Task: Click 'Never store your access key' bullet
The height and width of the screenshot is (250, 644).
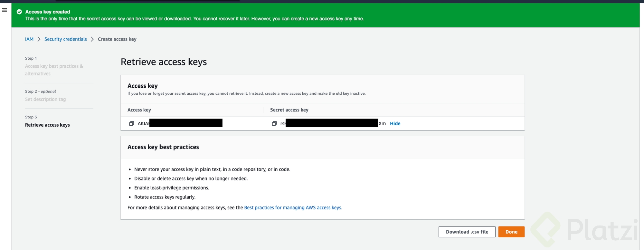Action: point(212,169)
